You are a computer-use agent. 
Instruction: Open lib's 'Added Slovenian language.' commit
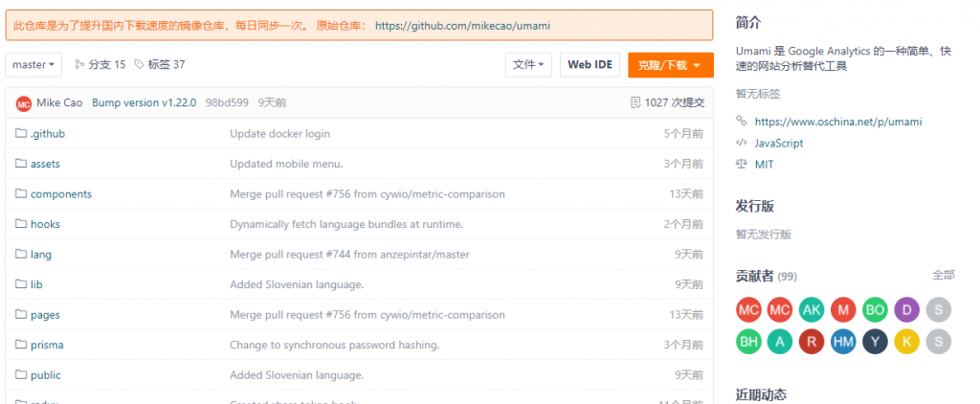[x=297, y=284]
